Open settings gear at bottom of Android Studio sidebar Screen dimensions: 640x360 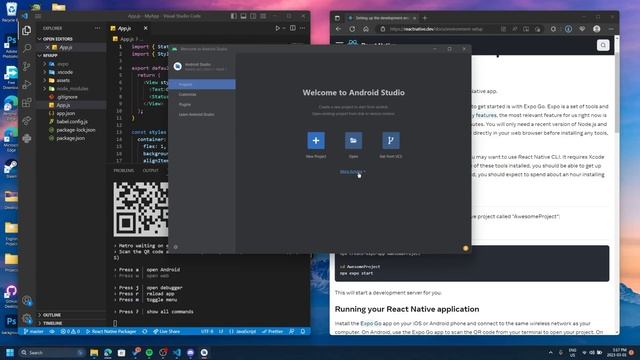point(176,247)
